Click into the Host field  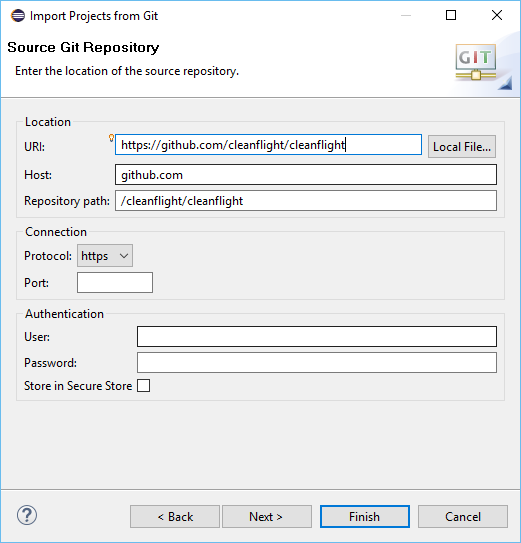tap(306, 175)
